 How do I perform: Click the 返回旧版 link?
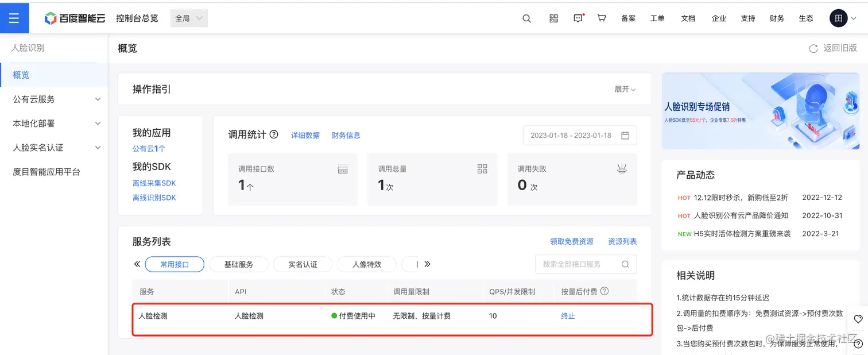(840, 48)
